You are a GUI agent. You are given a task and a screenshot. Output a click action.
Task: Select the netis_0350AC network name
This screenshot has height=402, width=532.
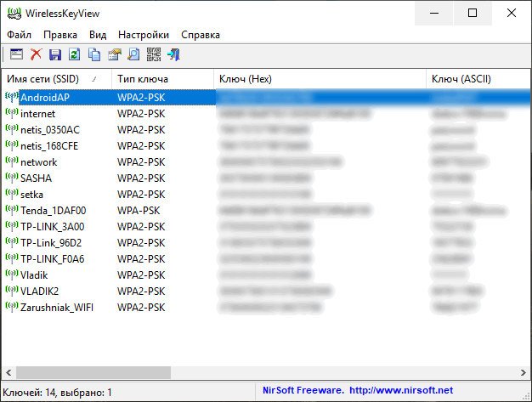point(50,129)
